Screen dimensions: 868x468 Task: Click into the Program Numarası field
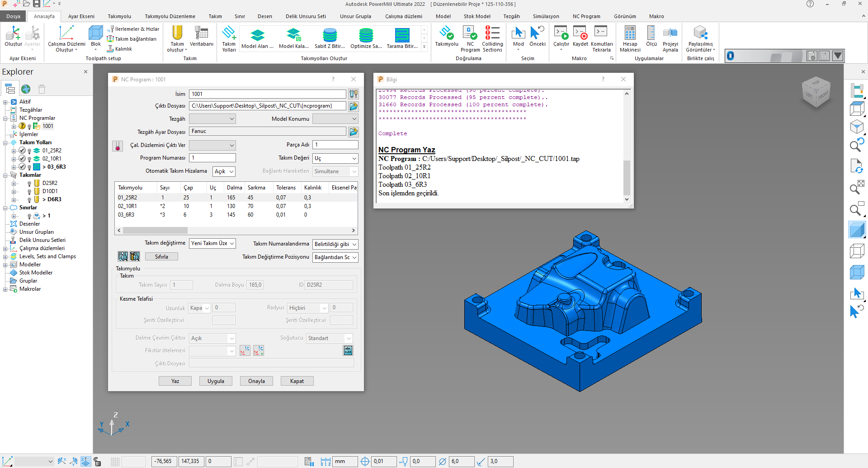pos(212,158)
